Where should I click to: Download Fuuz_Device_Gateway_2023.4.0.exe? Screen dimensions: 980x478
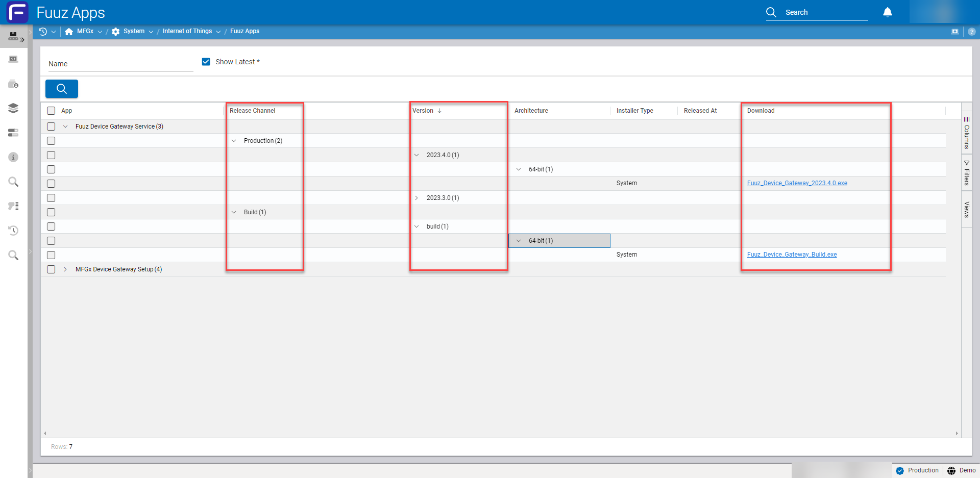point(797,183)
